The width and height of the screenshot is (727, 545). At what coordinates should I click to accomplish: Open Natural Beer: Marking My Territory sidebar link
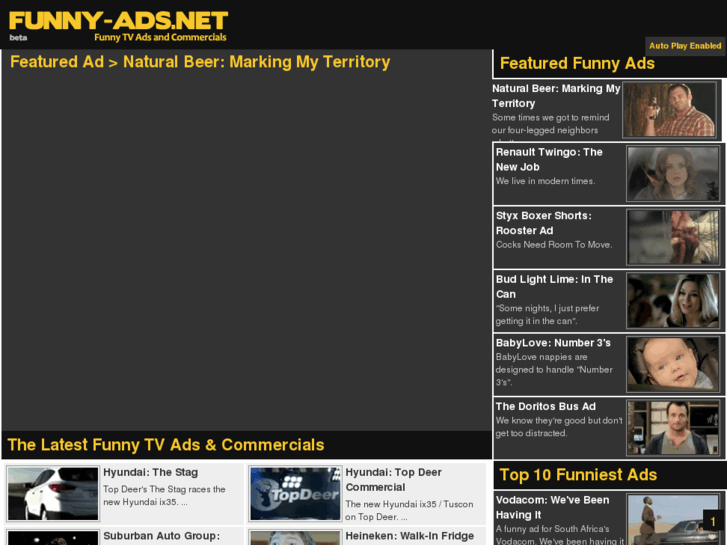point(556,96)
